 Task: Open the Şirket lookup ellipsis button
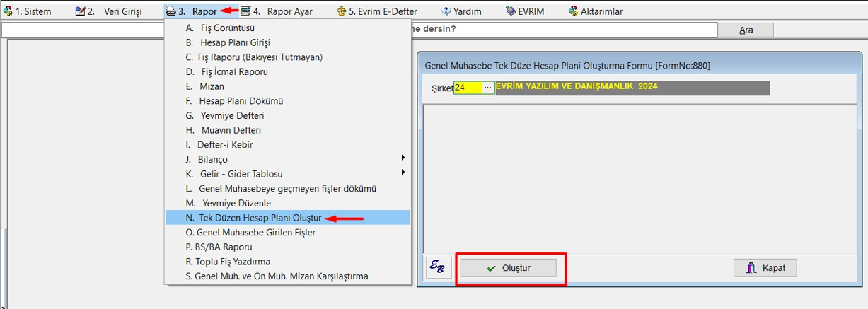click(487, 87)
